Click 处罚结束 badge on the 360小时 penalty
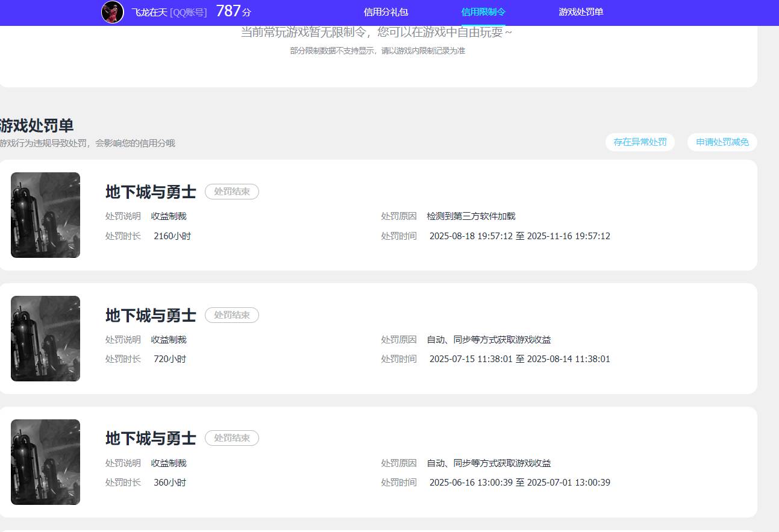The image size is (779, 532). 232,438
